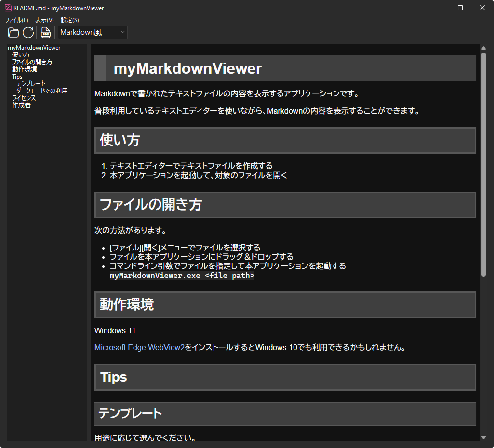Click bullet コマンドライン引数でファイルを指定して

pyautogui.click(x=228, y=266)
